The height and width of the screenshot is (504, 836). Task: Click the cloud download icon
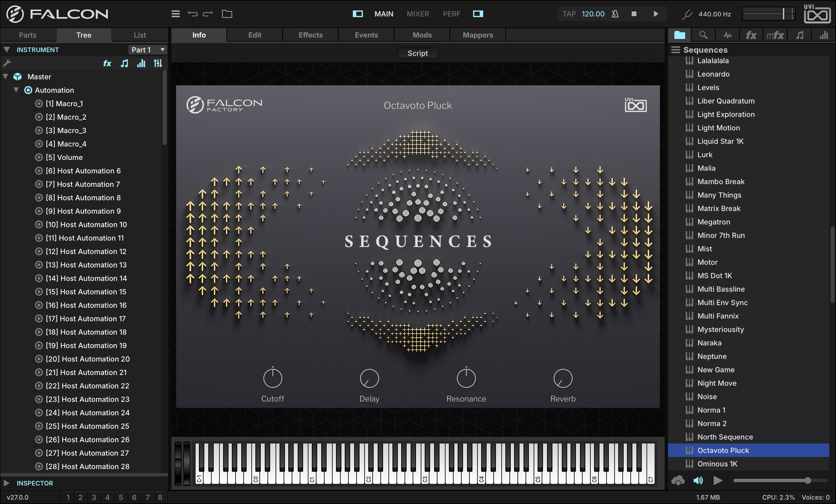(x=678, y=480)
